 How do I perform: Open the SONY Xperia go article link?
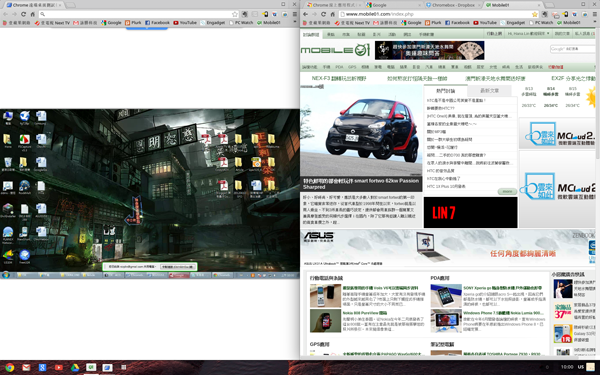point(502,288)
